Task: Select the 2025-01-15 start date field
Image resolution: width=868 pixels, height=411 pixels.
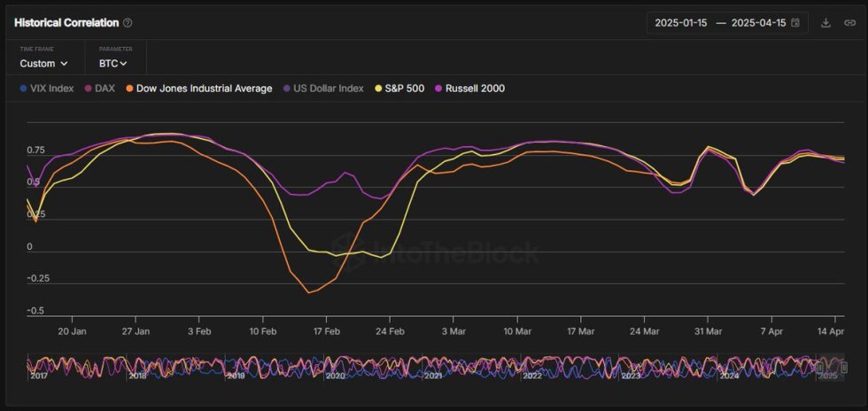Action: coord(680,23)
